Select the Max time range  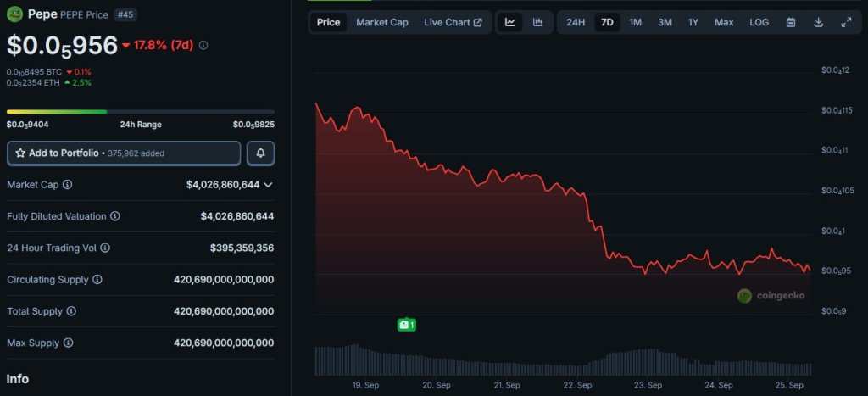pos(724,22)
